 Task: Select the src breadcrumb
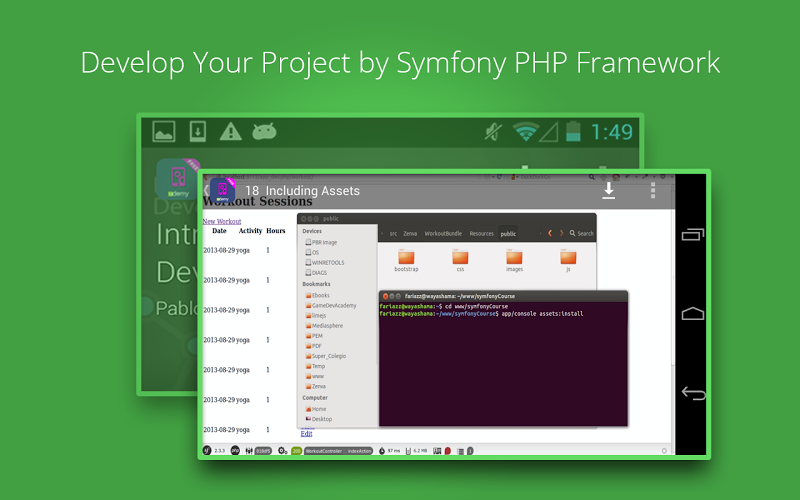[393, 234]
